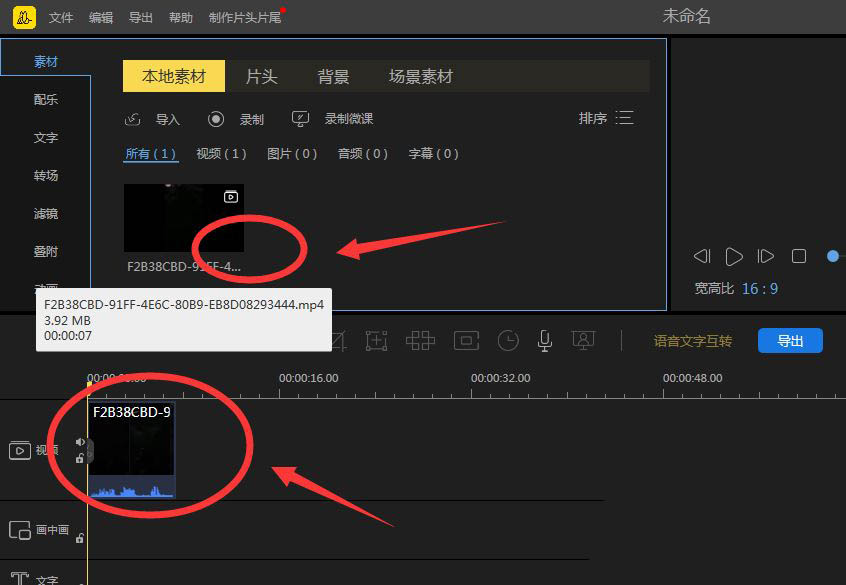Open the 排序 list view icon
Image resolution: width=846 pixels, height=585 pixels.
click(625, 117)
